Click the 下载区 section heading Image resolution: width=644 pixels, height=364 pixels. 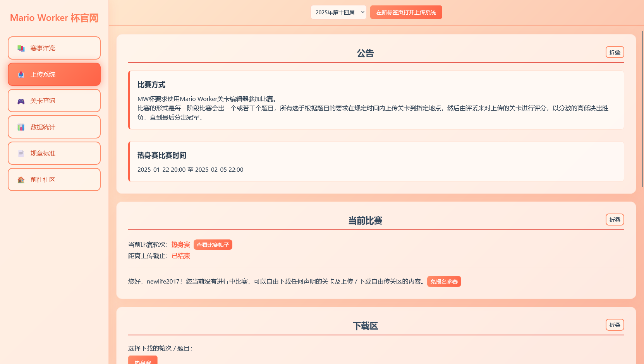tap(365, 326)
